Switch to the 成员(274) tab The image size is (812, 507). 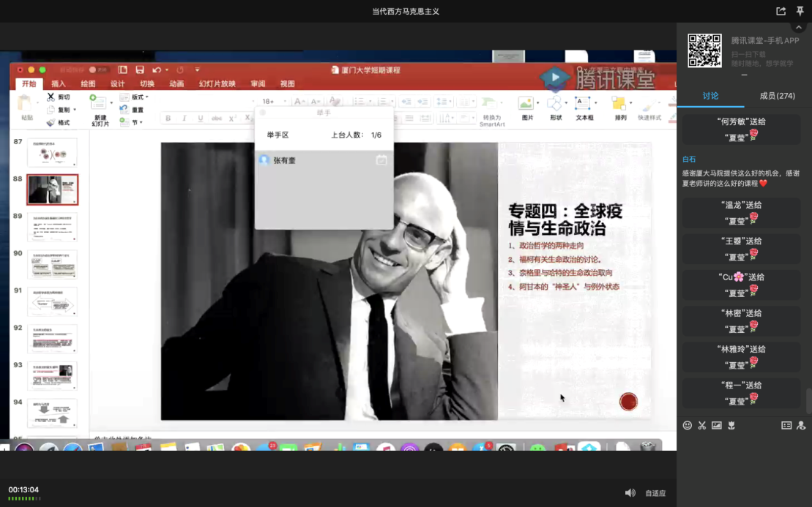[777, 96]
